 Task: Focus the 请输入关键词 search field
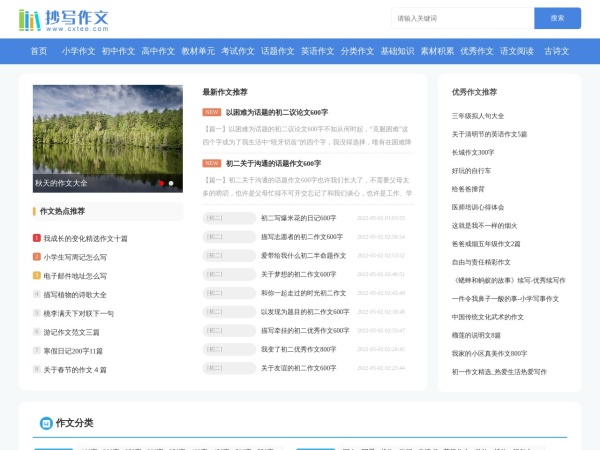coord(461,18)
